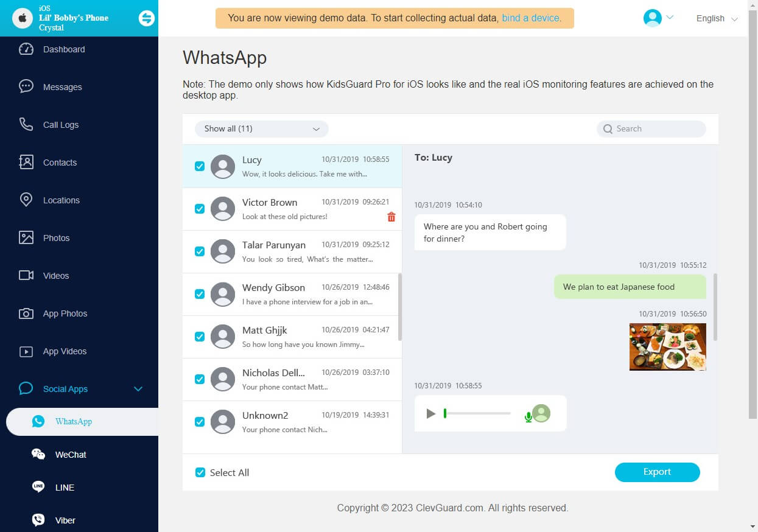Uncheck the Unknown2 conversation checkbox

coord(200,422)
